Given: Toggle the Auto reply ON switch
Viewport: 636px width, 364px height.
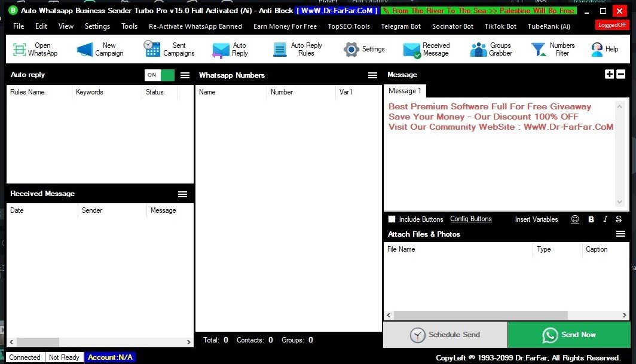Looking at the screenshot, I should tap(160, 75).
